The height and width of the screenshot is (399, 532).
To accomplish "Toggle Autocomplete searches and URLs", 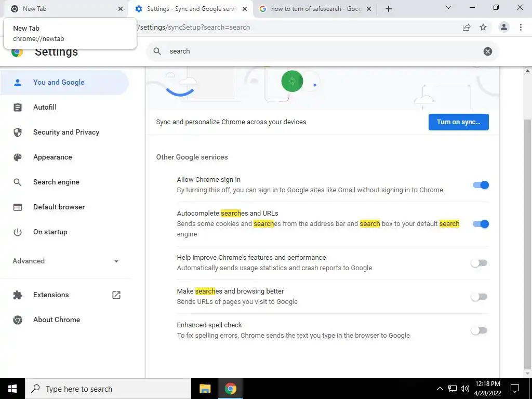I will pyautogui.click(x=481, y=224).
